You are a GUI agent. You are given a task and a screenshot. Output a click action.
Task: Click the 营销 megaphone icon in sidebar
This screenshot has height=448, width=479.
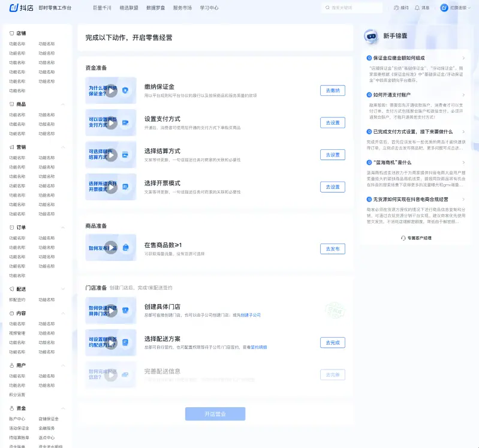pyautogui.click(x=11, y=147)
